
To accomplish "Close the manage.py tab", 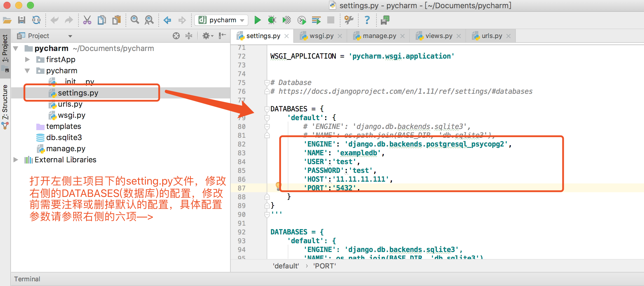I will 402,36.
